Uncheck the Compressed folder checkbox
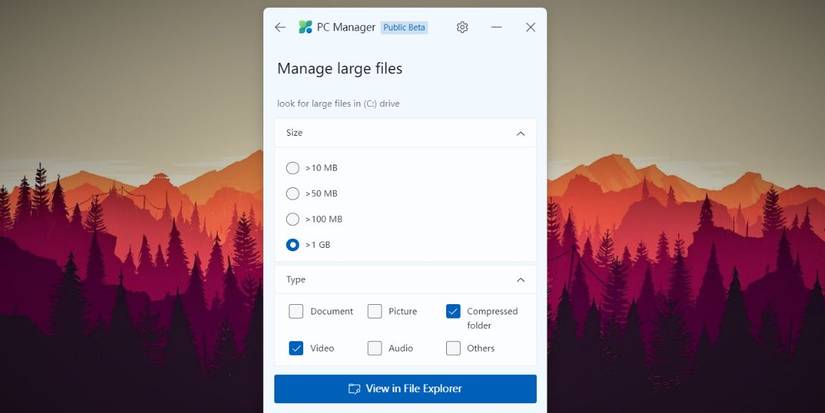 click(453, 311)
